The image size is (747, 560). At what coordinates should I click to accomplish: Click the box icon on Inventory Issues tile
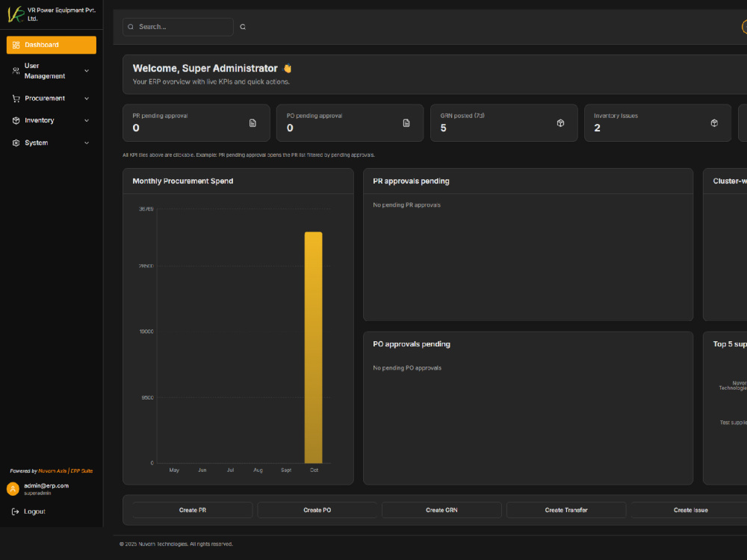[714, 123]
